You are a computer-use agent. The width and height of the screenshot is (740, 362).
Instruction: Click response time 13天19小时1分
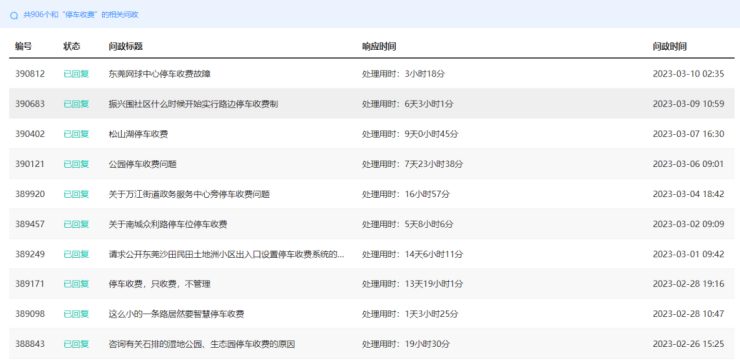(434, 284)
